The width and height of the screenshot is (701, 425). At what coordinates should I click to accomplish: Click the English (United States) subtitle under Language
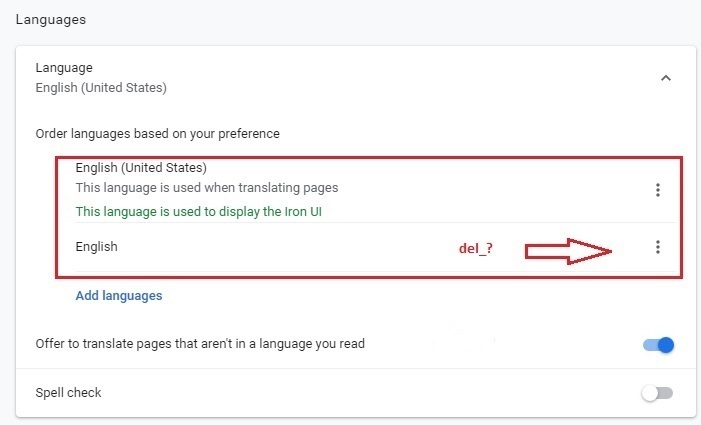coord(101,88)
